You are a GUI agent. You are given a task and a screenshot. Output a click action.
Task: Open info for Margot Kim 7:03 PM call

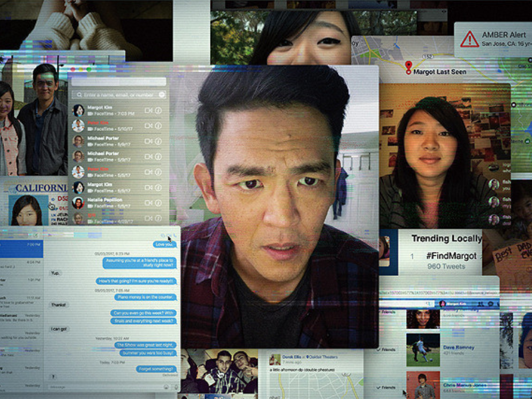coord(158,110)
